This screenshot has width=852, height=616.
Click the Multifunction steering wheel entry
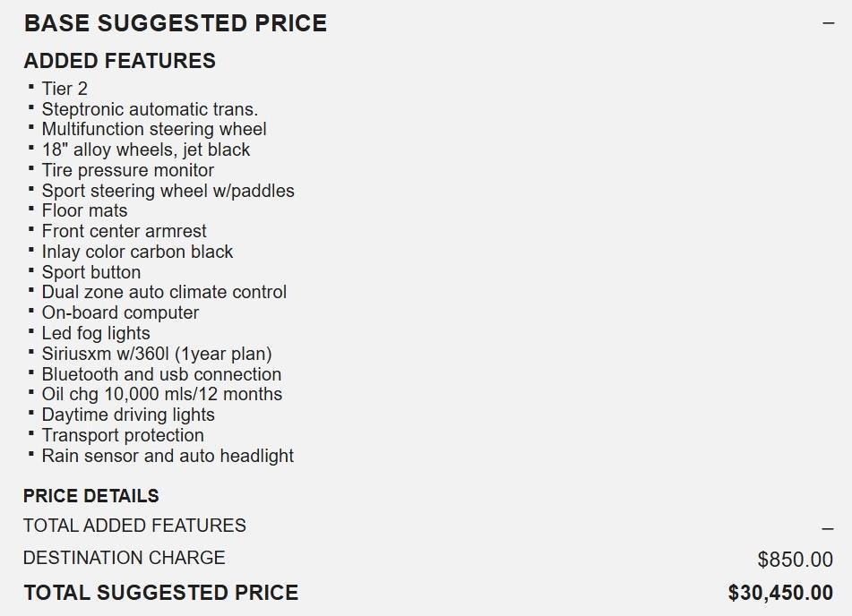(154, 129)
